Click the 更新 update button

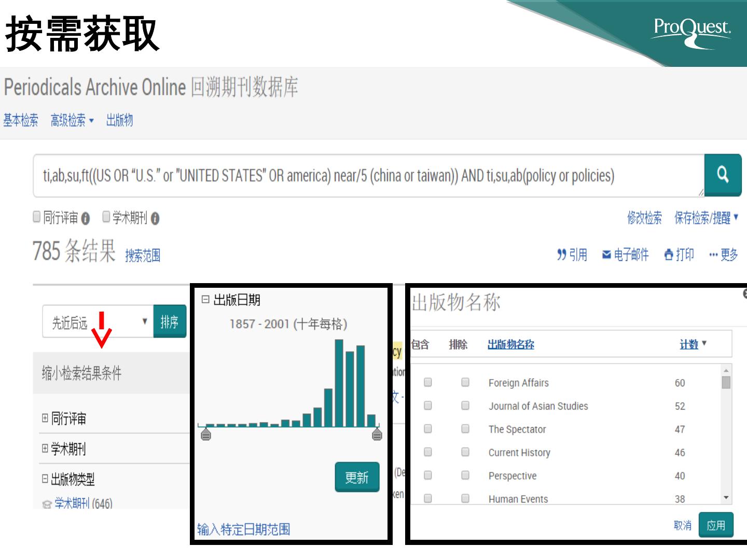tap(357, 477)
